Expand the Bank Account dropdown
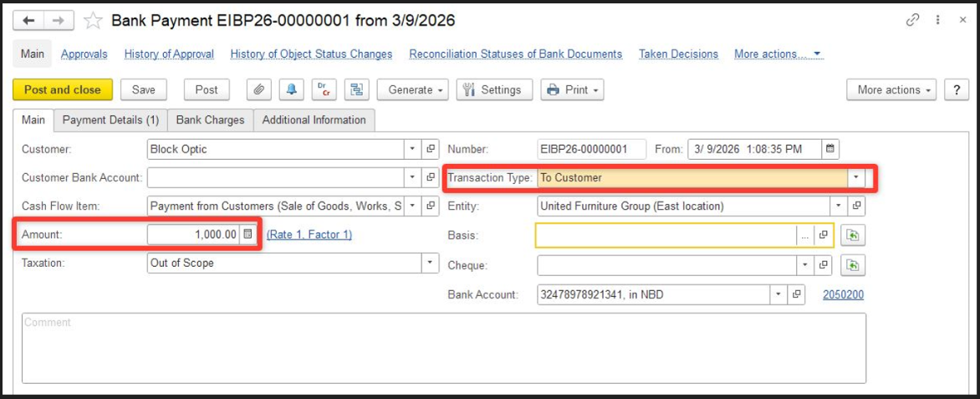The height and width of the screenshot is (399, 980). (778, 294)
